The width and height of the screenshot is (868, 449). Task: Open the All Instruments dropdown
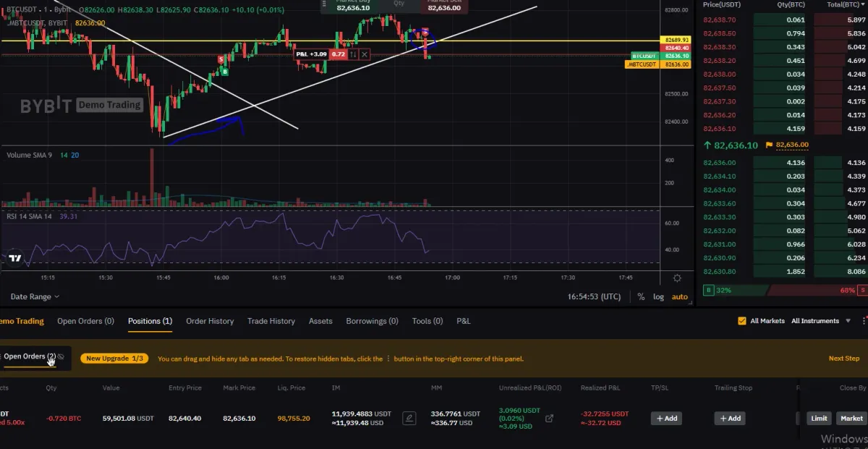point(820,321)
